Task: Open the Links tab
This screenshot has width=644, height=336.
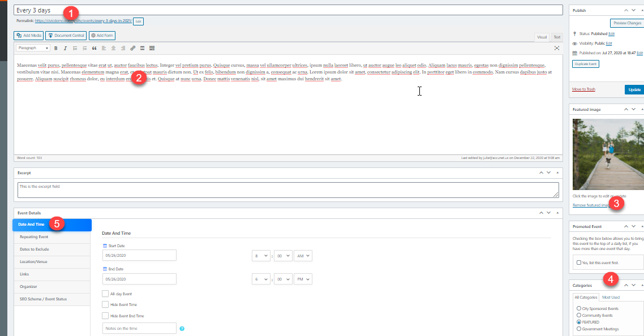Action: (52, 274)
